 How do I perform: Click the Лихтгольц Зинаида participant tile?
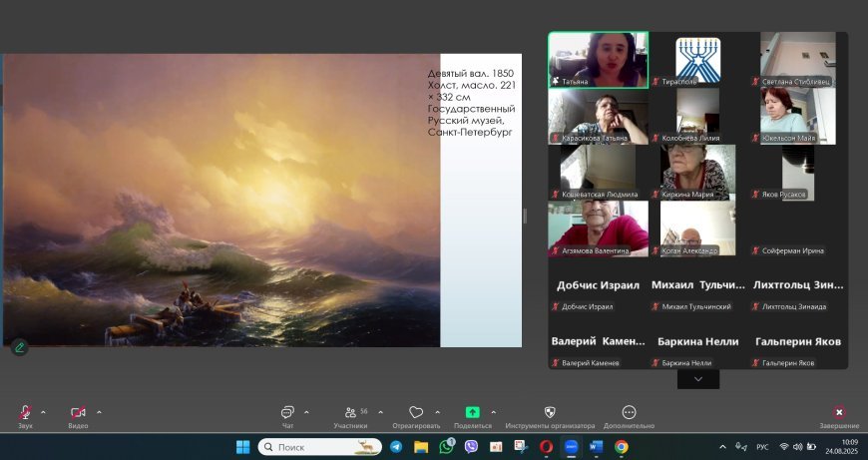(x=798, y=285)
